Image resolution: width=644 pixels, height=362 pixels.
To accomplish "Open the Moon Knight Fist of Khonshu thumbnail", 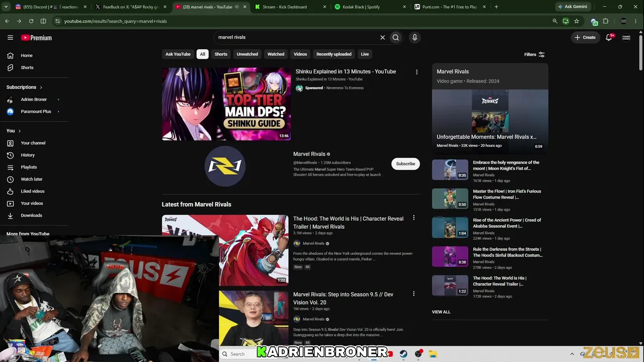I will point(450,170).
